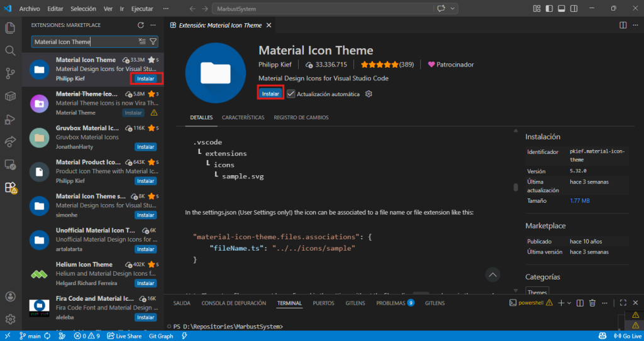Open the PUERTOS panel tab

click(324, 303)
